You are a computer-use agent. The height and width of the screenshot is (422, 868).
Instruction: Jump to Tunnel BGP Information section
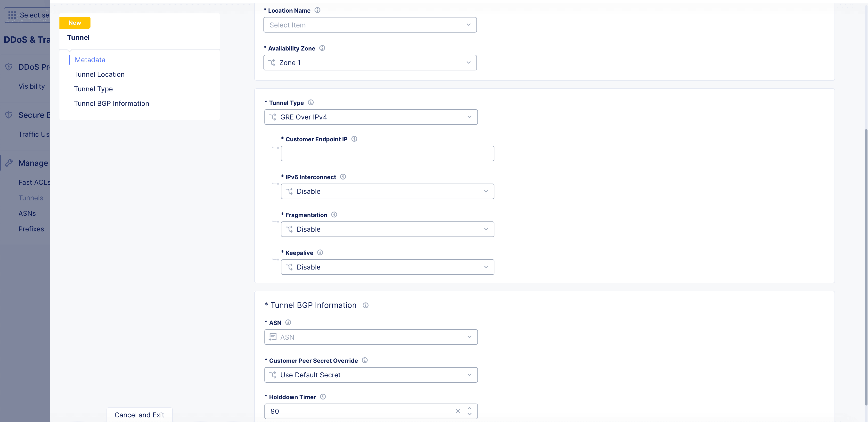pyautogui.click(x=111, y=103)
